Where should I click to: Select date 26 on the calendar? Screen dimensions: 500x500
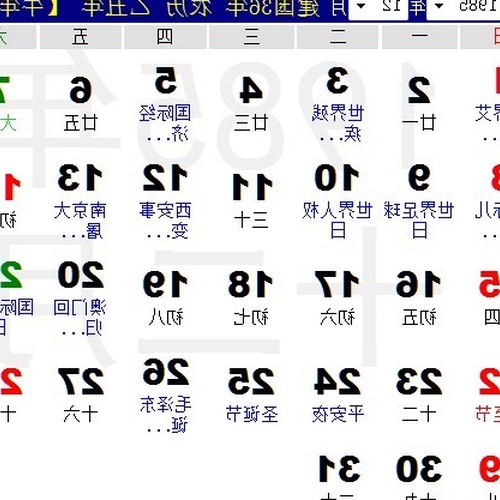click(x=166, y=372)
